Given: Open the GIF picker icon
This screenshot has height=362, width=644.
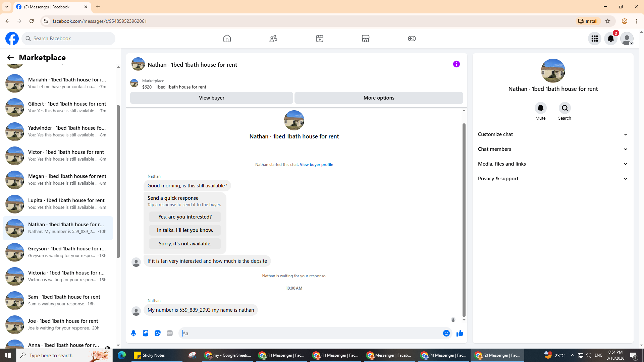Looking at the screenshot, I should (170, 333).
